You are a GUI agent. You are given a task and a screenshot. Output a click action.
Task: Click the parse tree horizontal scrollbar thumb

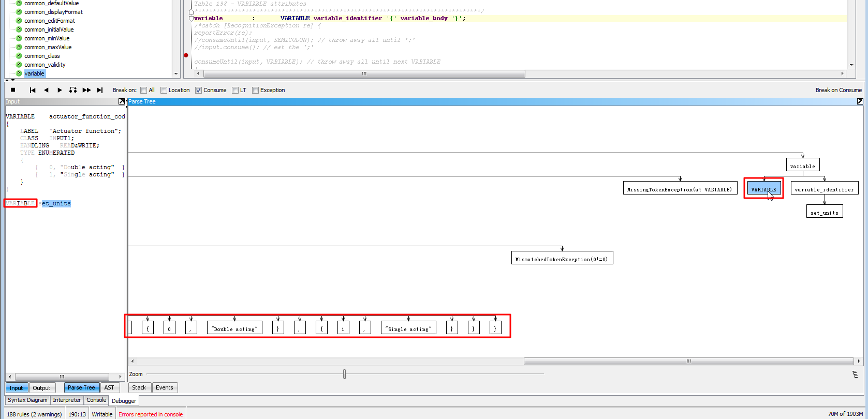pyautogui.click(x=689, y=361)
